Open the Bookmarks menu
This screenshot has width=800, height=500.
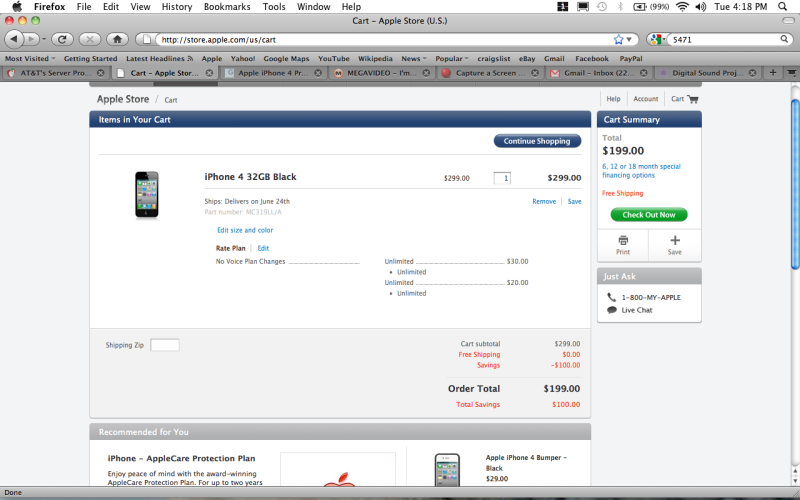click(227, 7)
